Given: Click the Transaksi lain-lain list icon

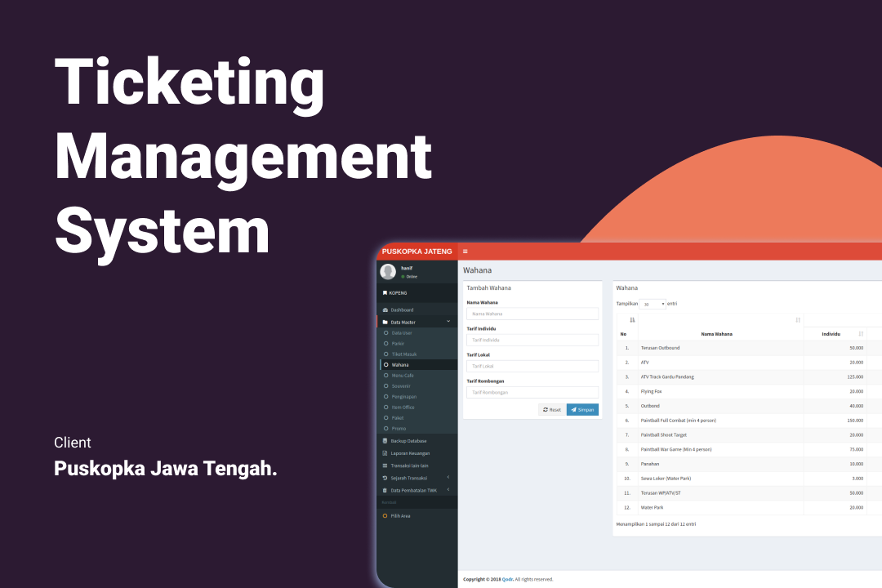Looking at the screenshot, I should pos(385,465).
